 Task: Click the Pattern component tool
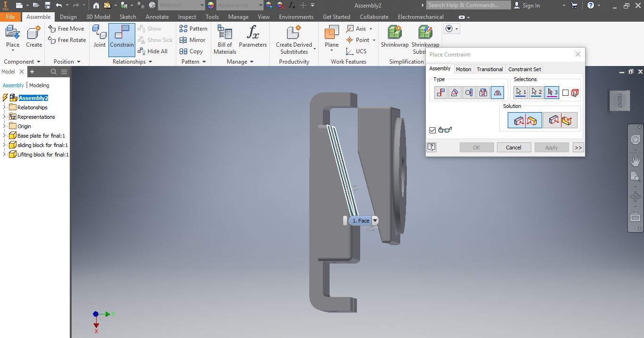193,29
